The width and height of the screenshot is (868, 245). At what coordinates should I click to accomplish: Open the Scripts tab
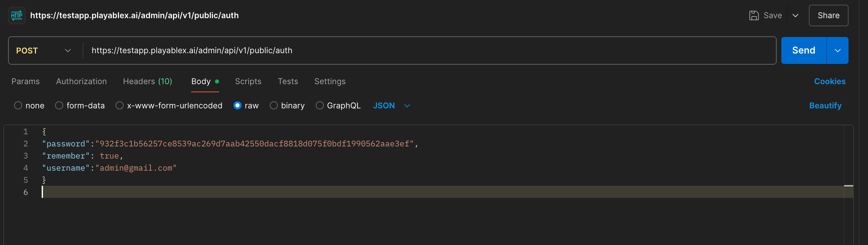(248, 81)
